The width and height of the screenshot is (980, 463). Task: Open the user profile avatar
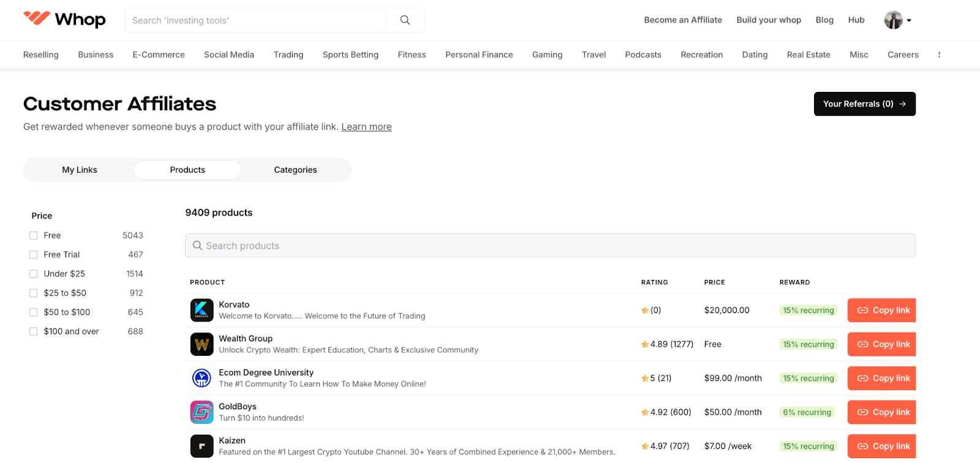(893, 20)
